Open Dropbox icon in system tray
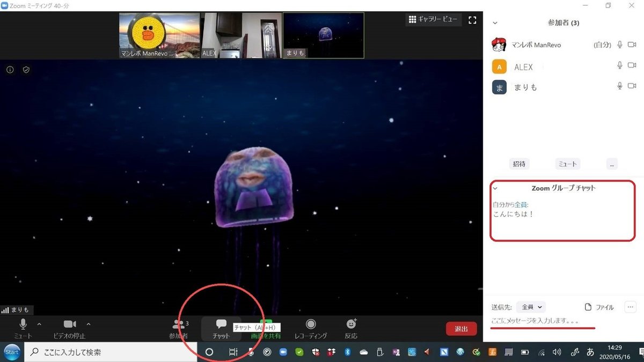Screen dimensions: 644x362 [332, 352]
